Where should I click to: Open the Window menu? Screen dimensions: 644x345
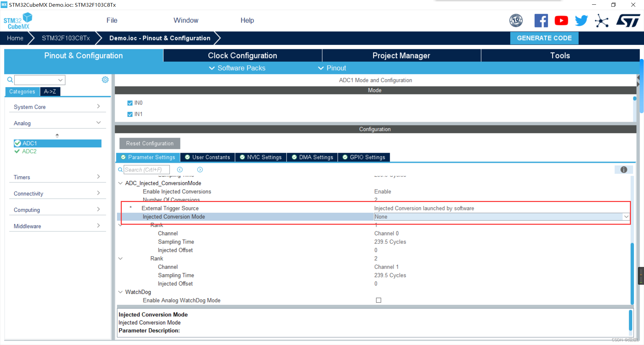186,20
